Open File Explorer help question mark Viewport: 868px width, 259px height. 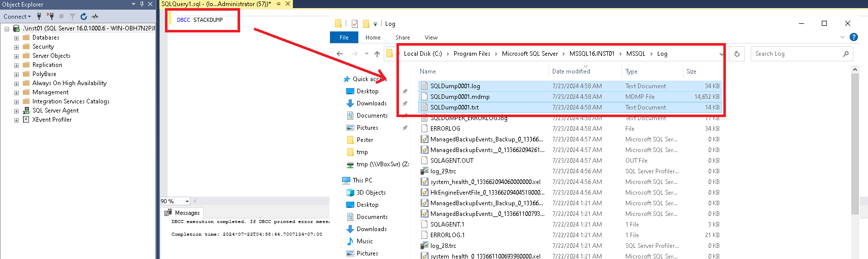coord(854,37)
